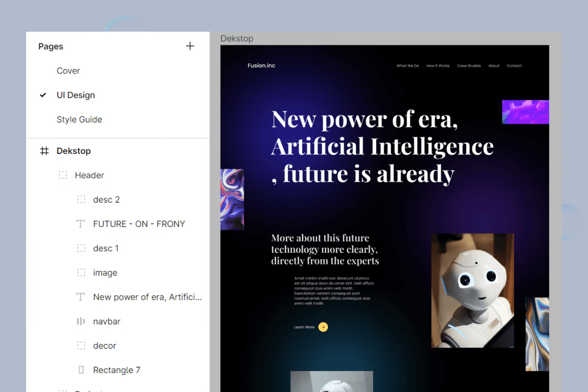588x392 pixels.
Task: Click About in design navbar
Action: tap(494, 66)
